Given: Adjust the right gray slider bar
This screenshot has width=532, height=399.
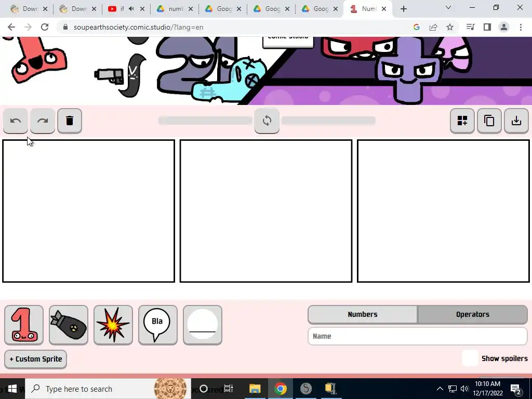Looking at the screenshot, I should [x=328, y=121].
